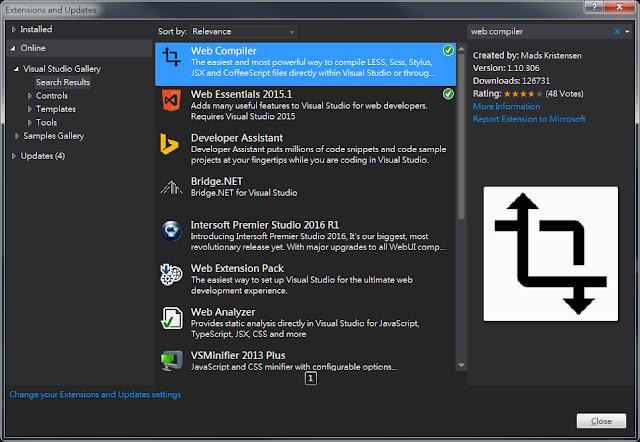Select the Bridge.NET title
Screen dimensions: 640x442
tap(217, 181)
